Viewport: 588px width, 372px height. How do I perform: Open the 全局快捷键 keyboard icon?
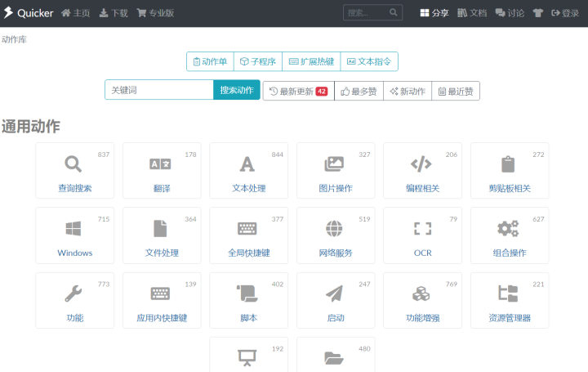coord(247,229)
